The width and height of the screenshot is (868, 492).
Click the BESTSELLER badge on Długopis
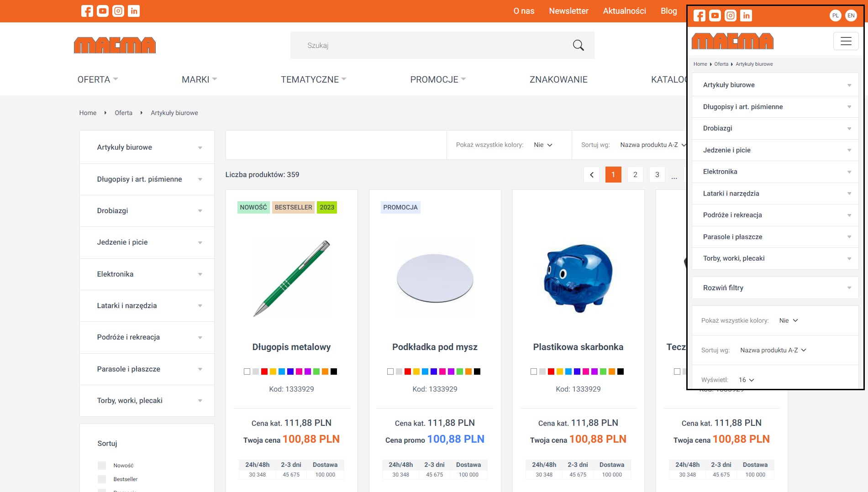coord(293,207)
